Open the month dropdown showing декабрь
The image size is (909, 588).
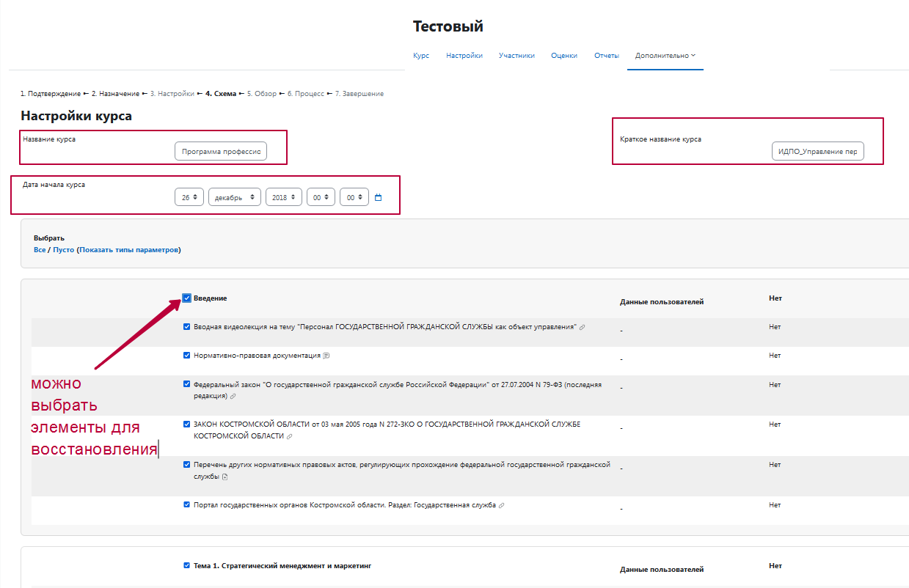(x=234, y=197)
